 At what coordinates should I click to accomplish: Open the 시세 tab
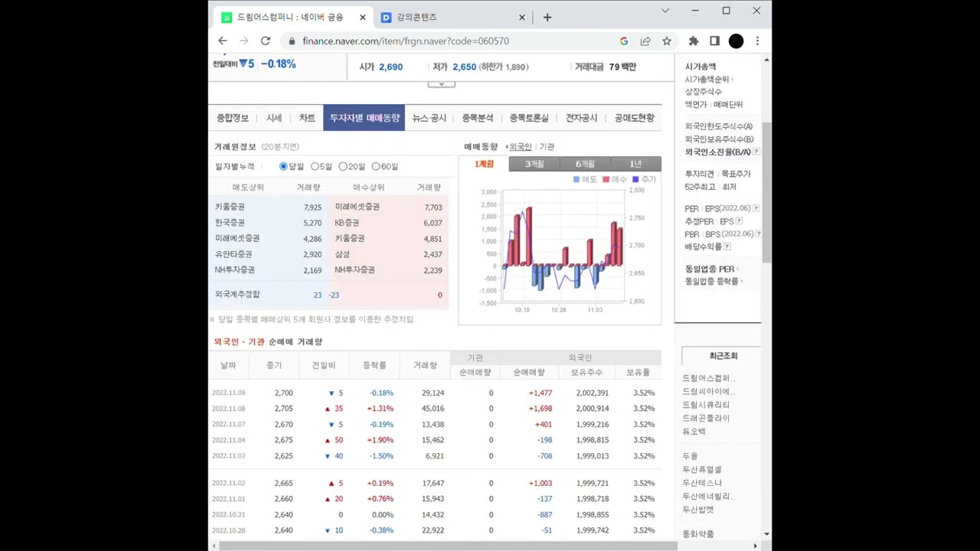(x=274, y=118)
